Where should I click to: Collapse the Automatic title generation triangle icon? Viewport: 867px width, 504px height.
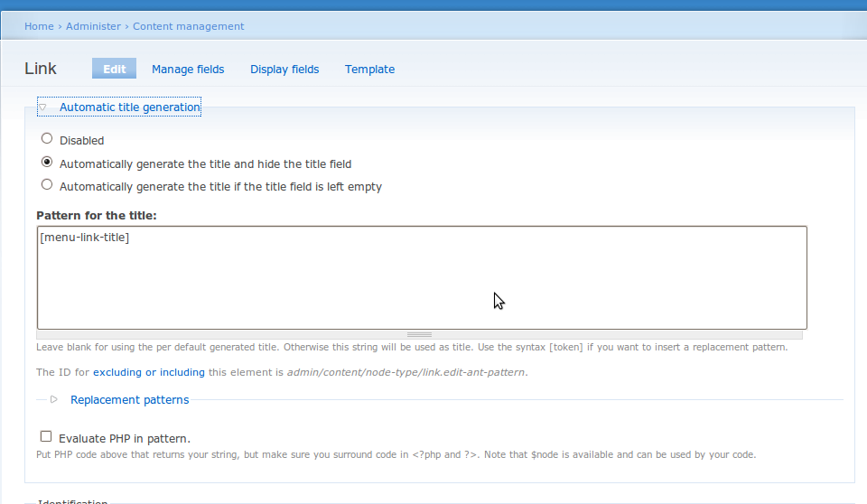pos(42,107)
